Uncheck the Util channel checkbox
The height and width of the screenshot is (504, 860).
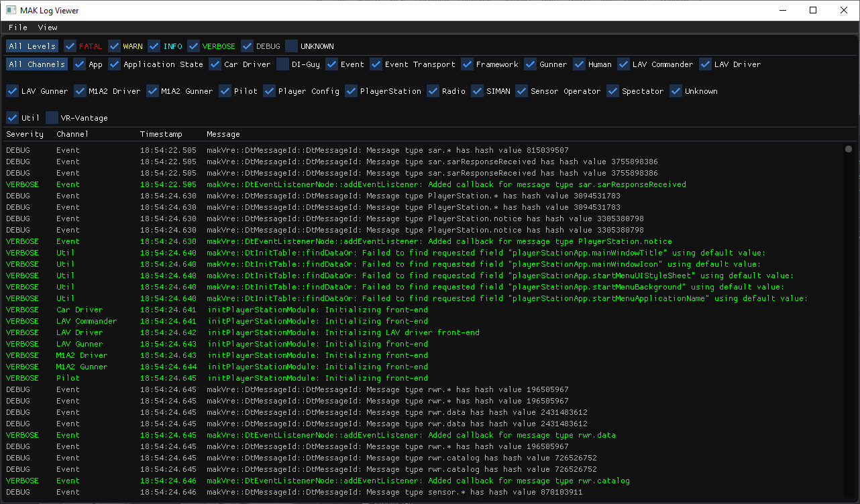pyautogui.click(x=12, y=118)
